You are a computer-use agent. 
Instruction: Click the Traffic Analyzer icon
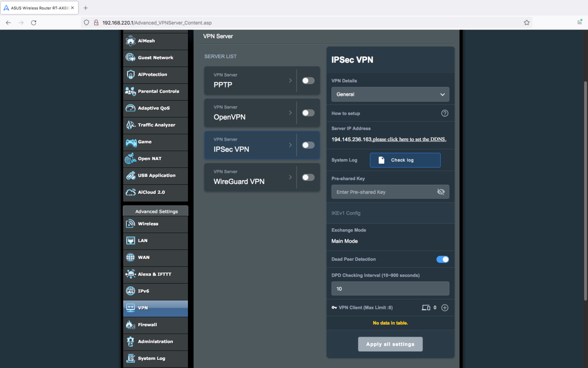[x=131, y=125]
